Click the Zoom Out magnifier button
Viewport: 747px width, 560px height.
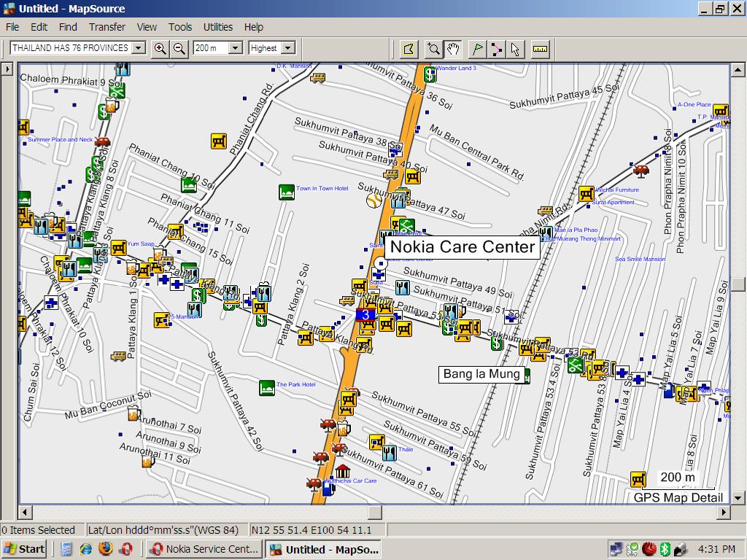click(x=179, y=49)
